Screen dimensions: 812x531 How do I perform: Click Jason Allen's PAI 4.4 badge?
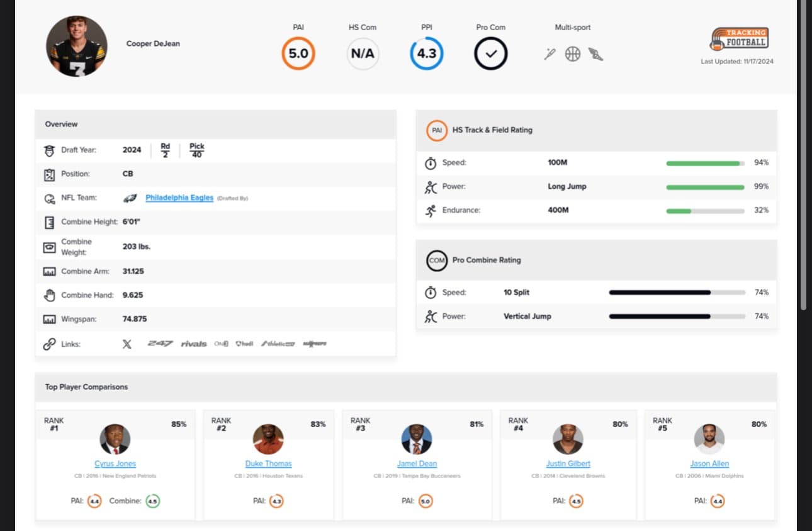[x=718, y=501]
